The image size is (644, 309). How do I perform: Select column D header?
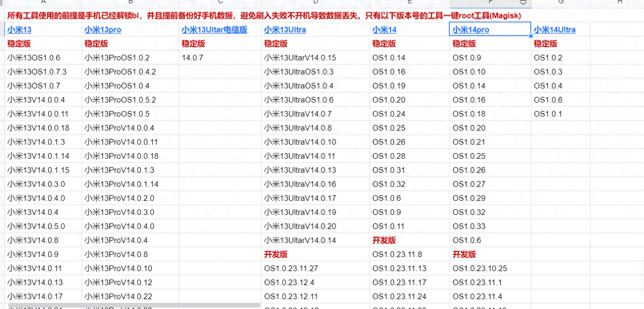click(x=315, y=3)
